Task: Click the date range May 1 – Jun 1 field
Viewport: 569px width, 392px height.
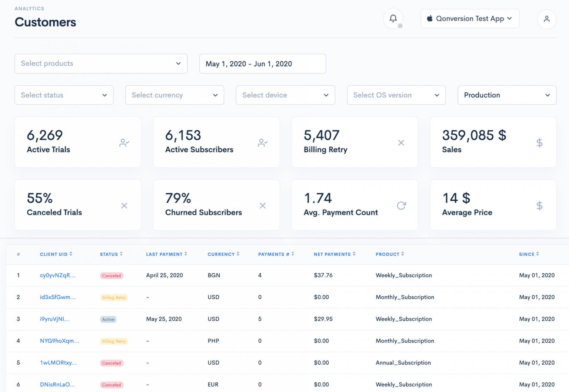Action: 262,63
